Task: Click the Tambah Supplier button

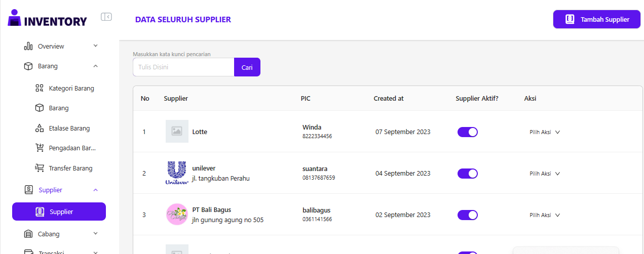Action: coord(596,19)
